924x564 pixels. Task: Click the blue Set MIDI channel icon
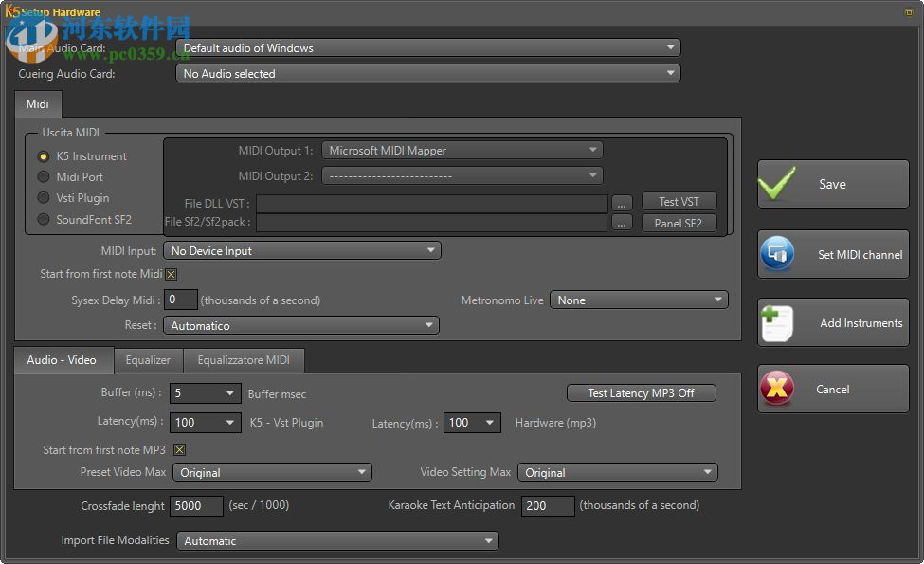click(777, 253)
